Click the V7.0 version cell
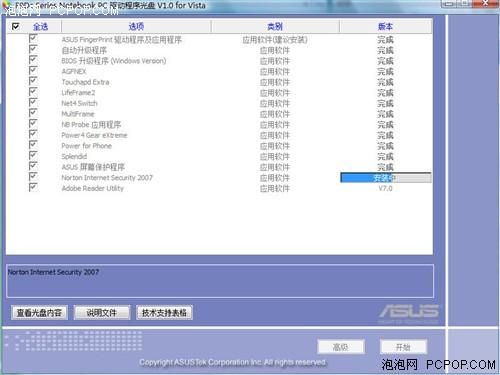 (385, 188)
